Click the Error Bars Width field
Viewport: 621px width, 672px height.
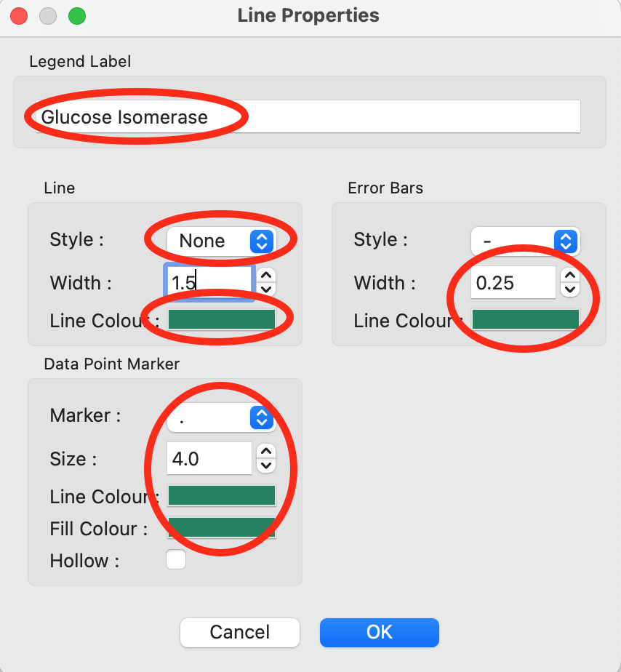point(513,282)
